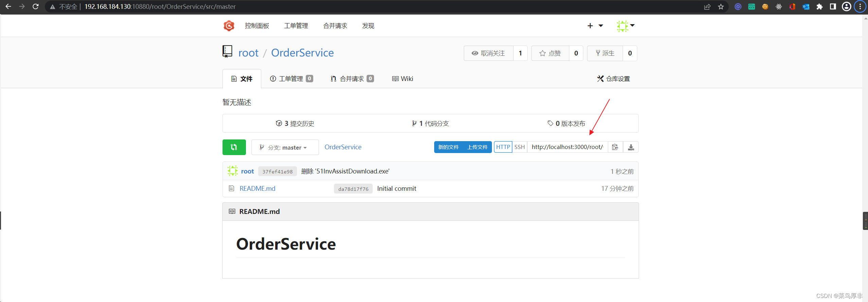
Task: Toggle browser side panel icon
Action: point(833,7)
